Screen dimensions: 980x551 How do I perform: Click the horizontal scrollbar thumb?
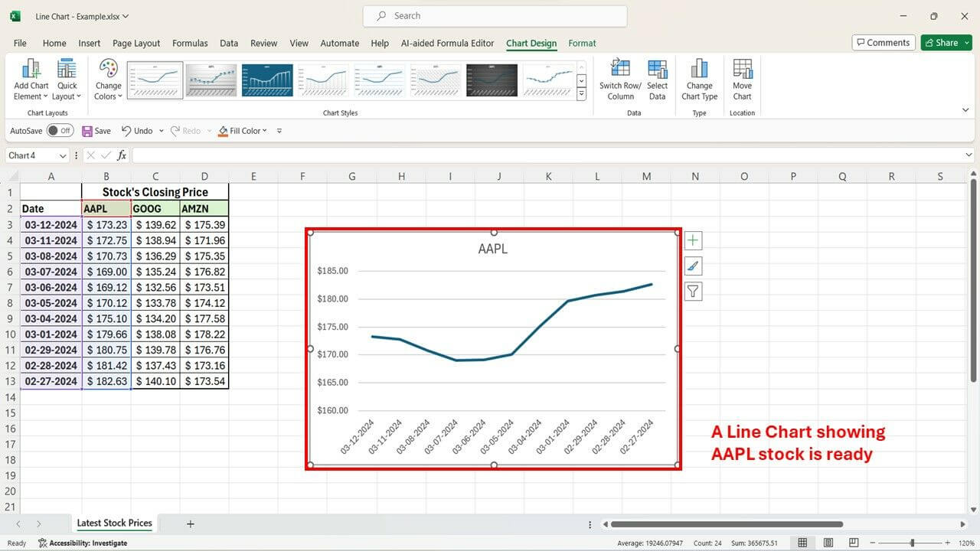[727, 524]
